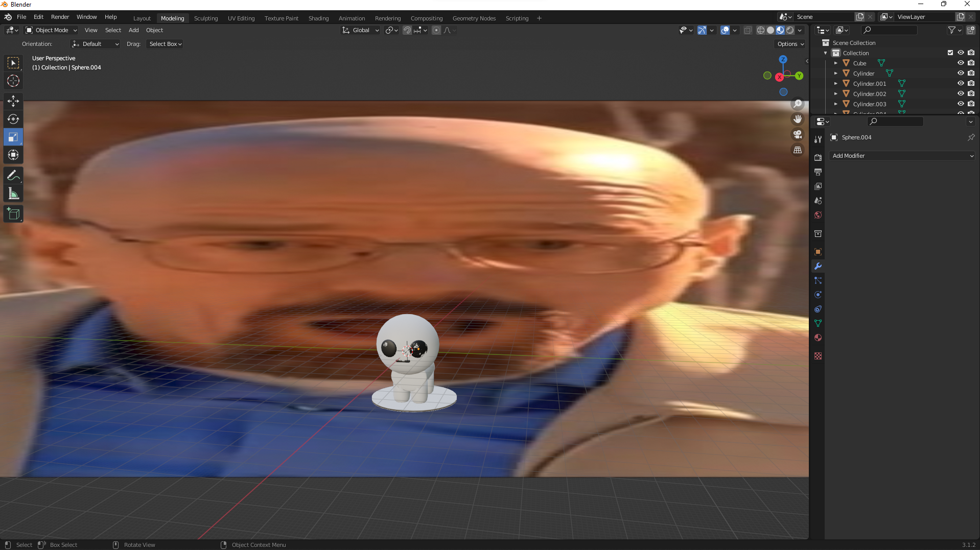Open Object Data Properties (green triangle)
Image resolution: width=980 pixels, height=550 pixels.
818,323
